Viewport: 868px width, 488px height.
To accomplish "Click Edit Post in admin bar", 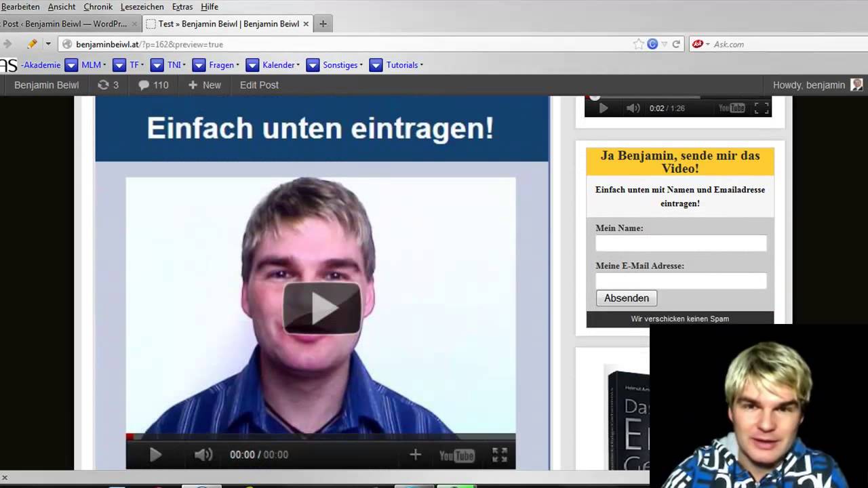I will click(259, 85).
